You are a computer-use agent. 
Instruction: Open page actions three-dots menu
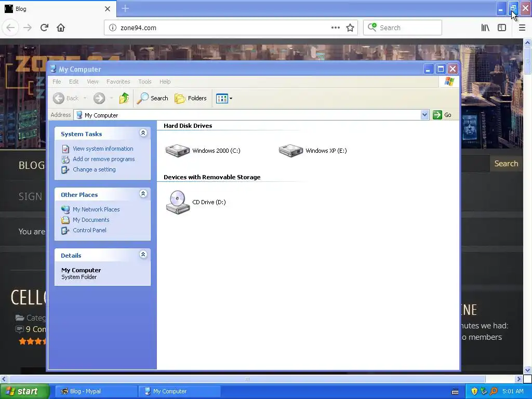click(x=335, y=28)
